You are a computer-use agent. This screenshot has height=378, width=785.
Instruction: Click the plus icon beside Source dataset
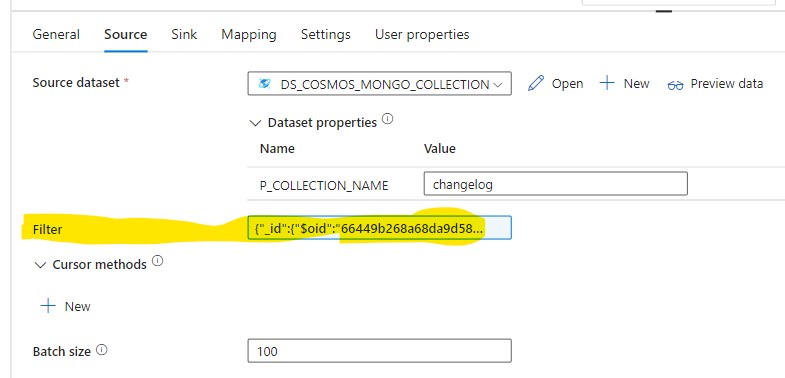pos(607,83)
